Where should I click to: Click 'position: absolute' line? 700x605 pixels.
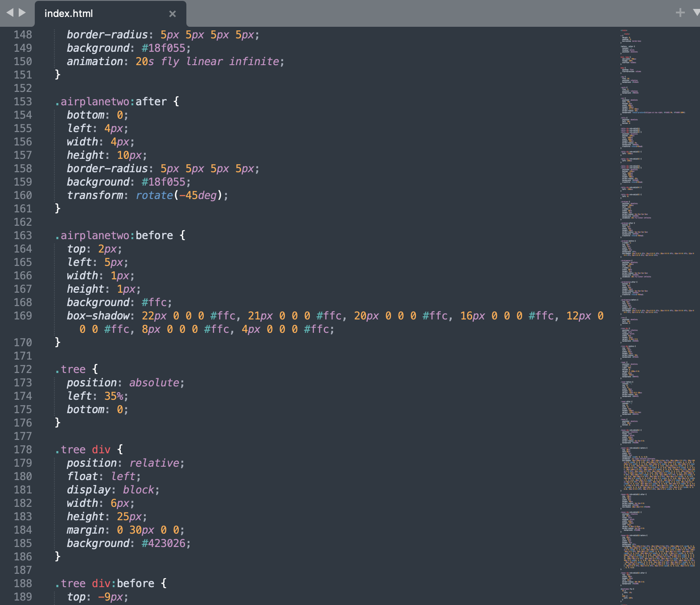coord(125,383)
